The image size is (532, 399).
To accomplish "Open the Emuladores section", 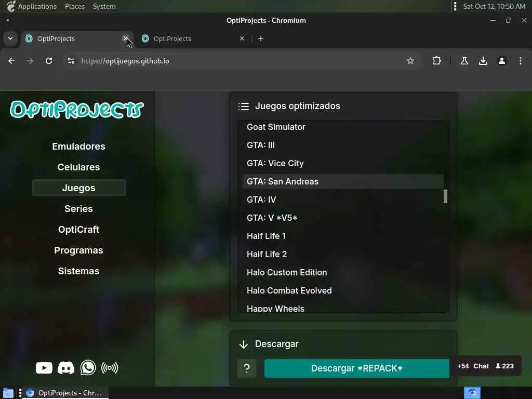I will (x=79, y=146).
